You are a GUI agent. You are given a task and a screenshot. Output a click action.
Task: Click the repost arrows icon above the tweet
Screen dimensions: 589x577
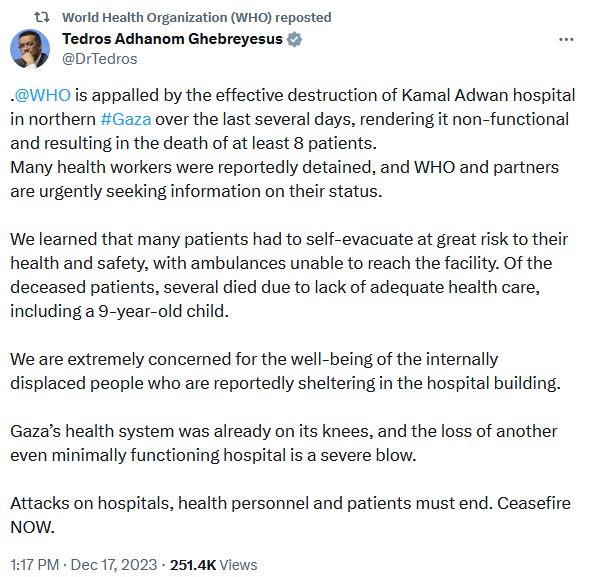(41, 17)
